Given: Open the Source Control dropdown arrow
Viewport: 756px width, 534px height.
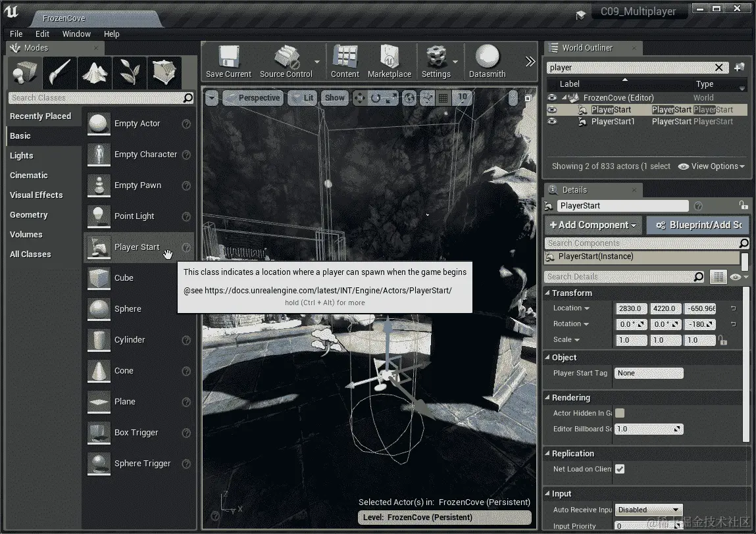Looking at the screenshot, I should [x=317, y=62].
